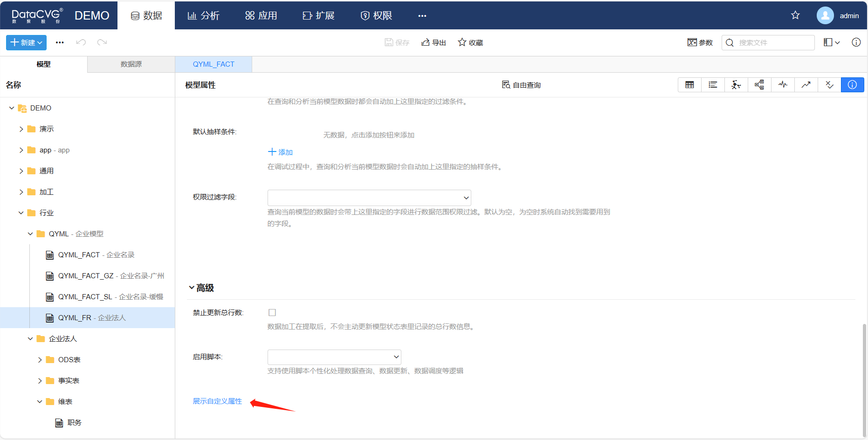Expand the 事实表 folder
Screen dimensions: 868x440
pyautogui.click(x=40, y=381)
